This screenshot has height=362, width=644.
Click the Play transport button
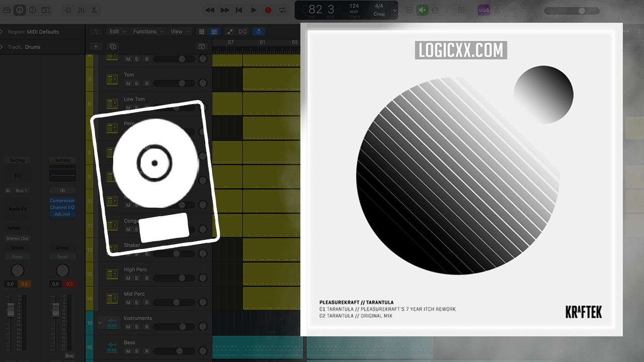pos(254,10)
